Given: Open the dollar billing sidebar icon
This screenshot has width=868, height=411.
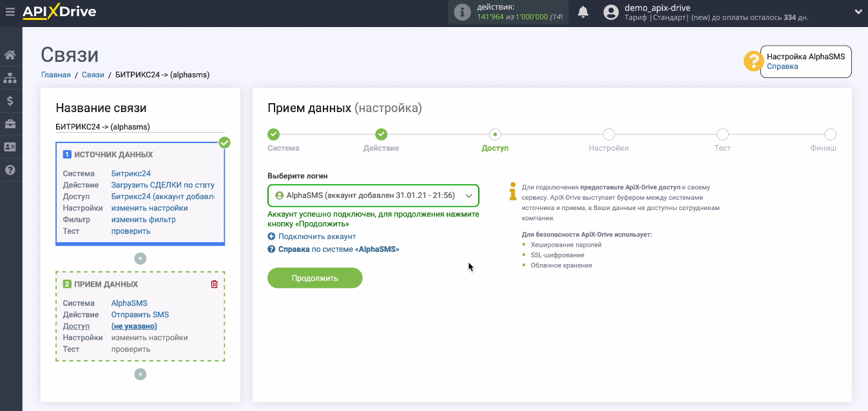Looking at the screenshot, I should click(10, 101).
